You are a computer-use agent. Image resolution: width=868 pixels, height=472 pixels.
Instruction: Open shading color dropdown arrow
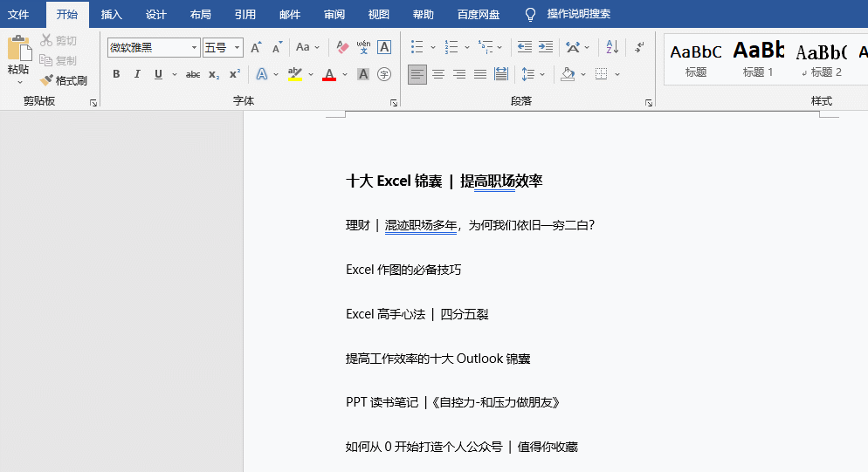click(583, 74)
